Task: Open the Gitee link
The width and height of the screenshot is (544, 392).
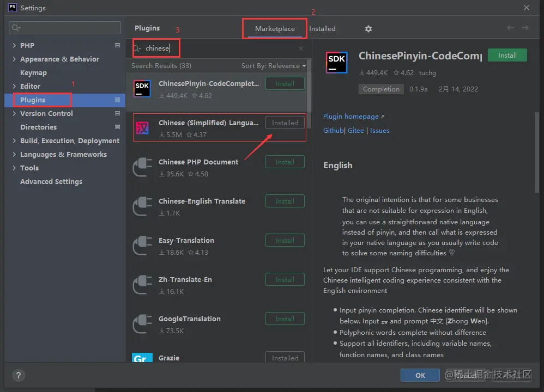Action: tap(355, 131)
